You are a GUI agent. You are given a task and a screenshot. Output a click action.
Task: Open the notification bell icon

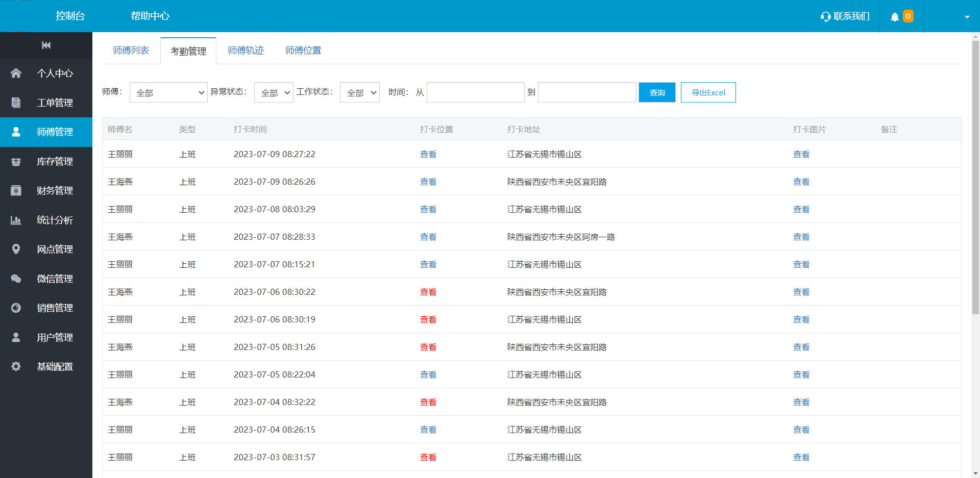pos(894,17)
